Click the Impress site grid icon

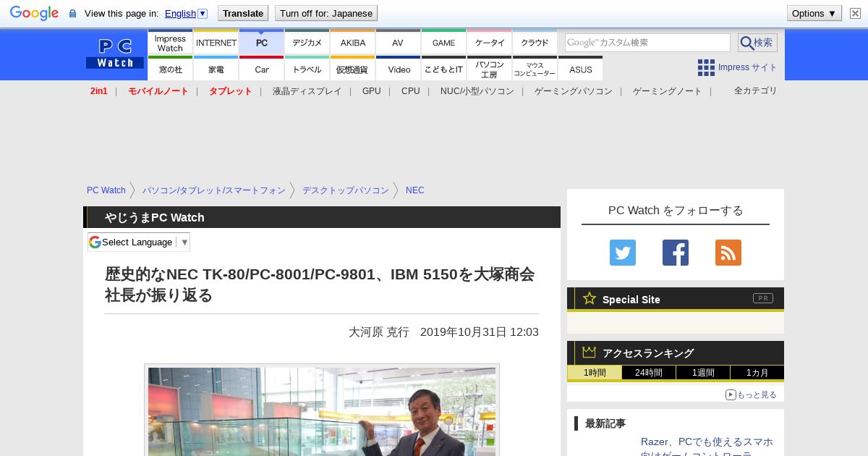click(x=706, y=67)
